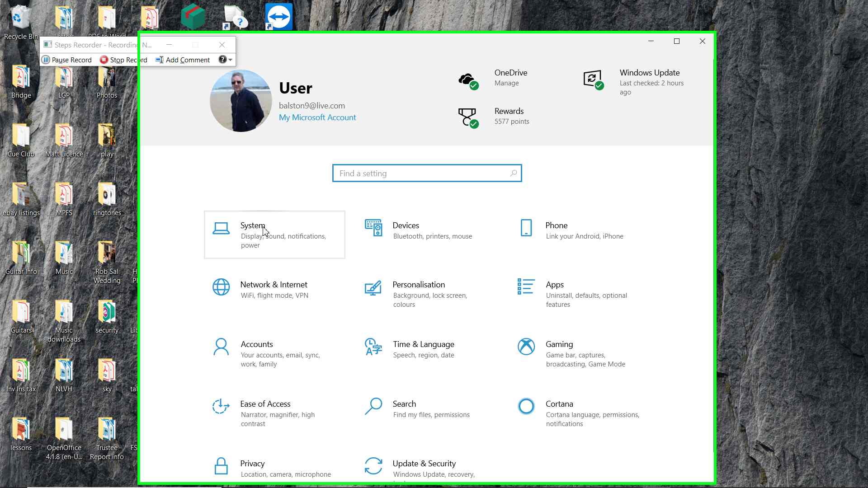The height and width of the screenshot is (488, 868).
Task: Click Pause Record in Steps Recorder
Action: (67, 60)
